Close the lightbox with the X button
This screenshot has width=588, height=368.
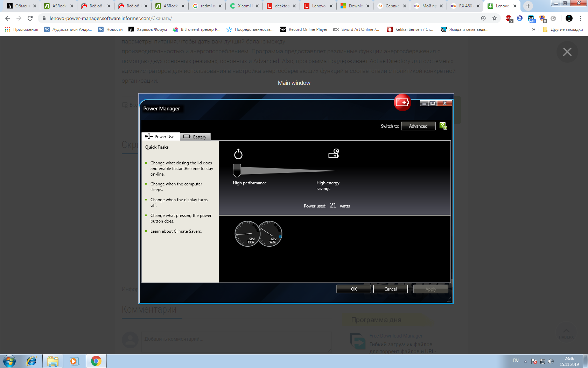pyautogui.click(x=567, y=52)
